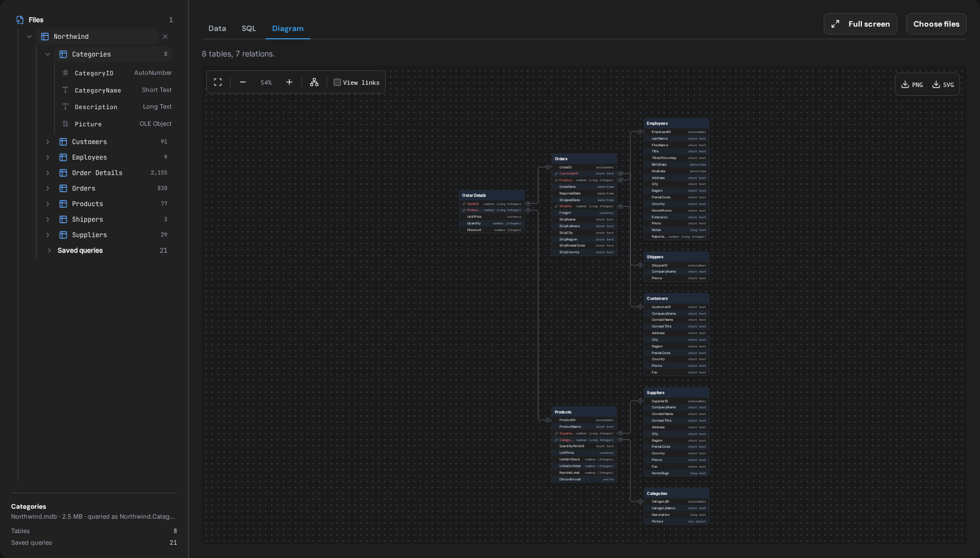Click the Description text type icon
The width and height of the screenshot is (980, 558).
pyautogui.click(x=65, y=107)
